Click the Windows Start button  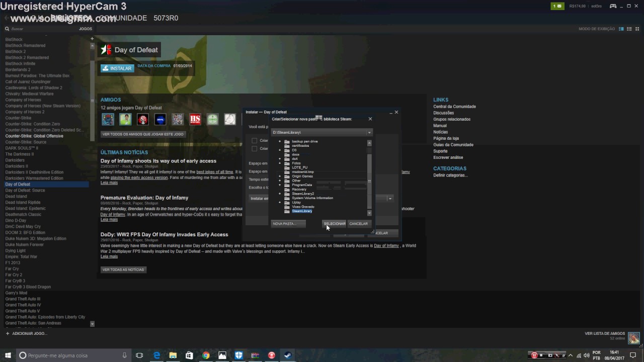[x=8, y=355]
